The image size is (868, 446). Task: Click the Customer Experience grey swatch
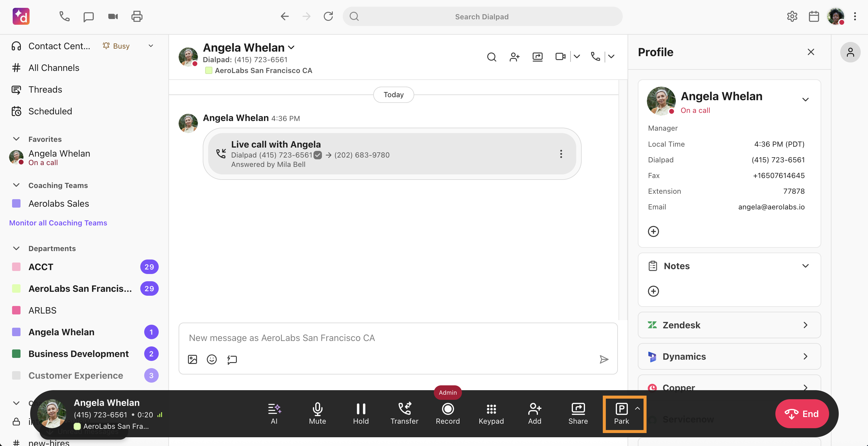pyautogui.click(x=16, y=375)
